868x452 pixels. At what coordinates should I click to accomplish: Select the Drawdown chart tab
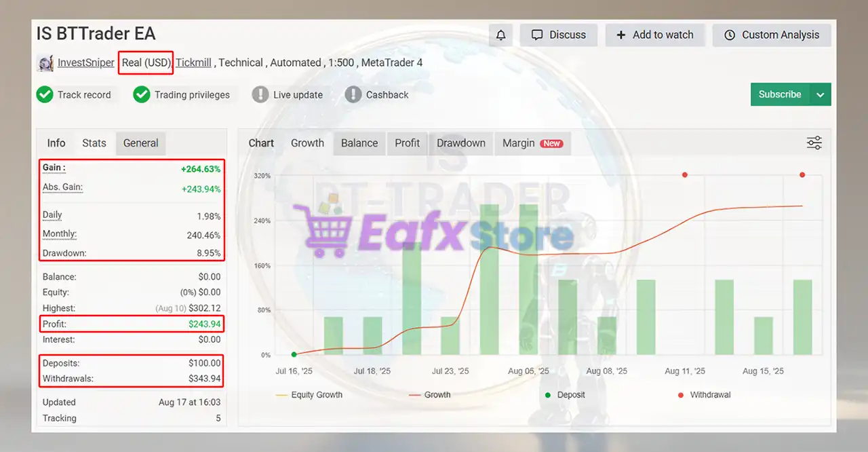pos(461,143)
